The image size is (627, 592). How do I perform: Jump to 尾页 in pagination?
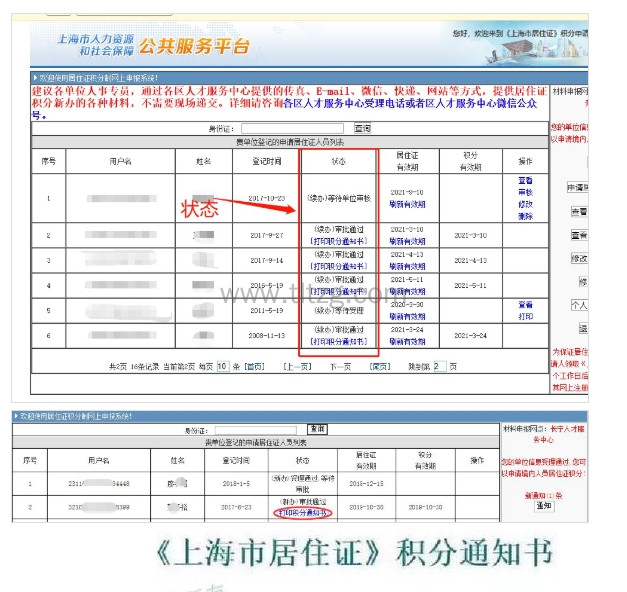coord(380,366)
